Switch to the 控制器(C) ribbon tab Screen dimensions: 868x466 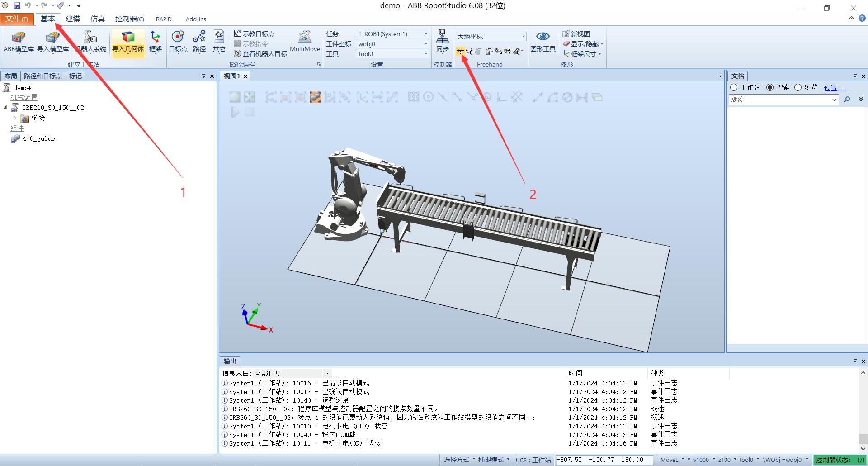[x=129, y=19]
